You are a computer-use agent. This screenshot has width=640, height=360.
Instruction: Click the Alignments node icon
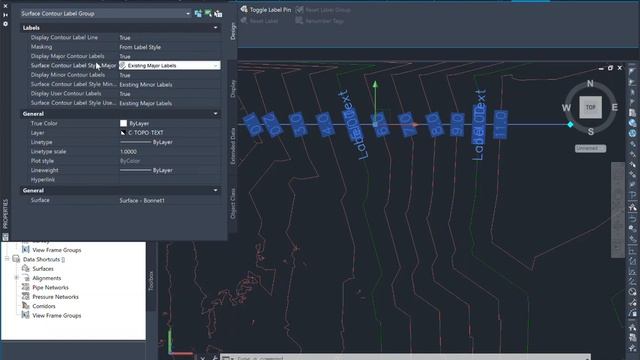coord(26,278)
